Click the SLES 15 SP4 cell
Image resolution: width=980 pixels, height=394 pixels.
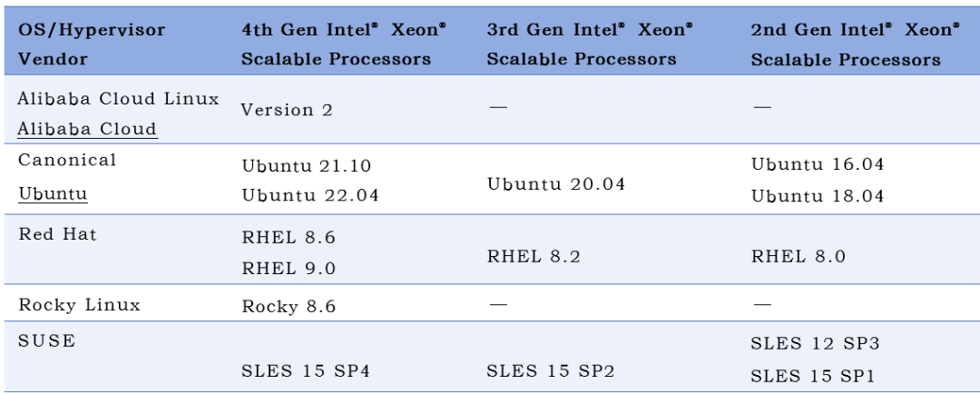coord(306,371)
